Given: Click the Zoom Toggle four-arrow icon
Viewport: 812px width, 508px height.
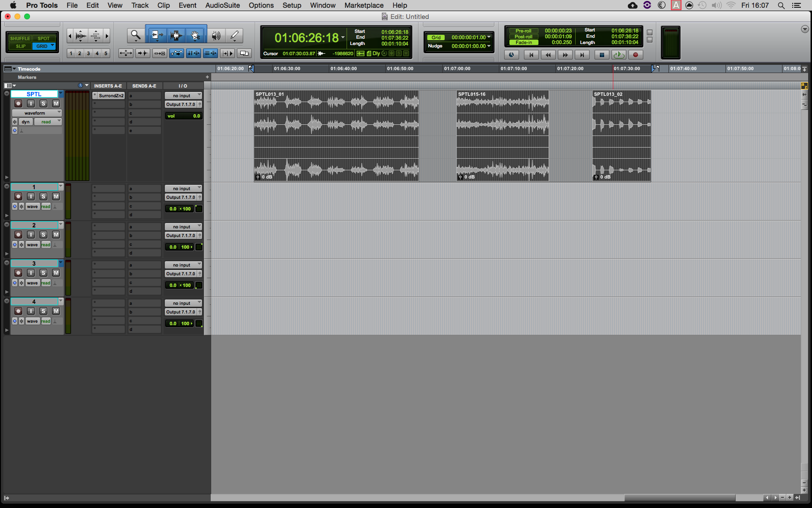Looking at the screenshot, I should (x=126, y=53).
